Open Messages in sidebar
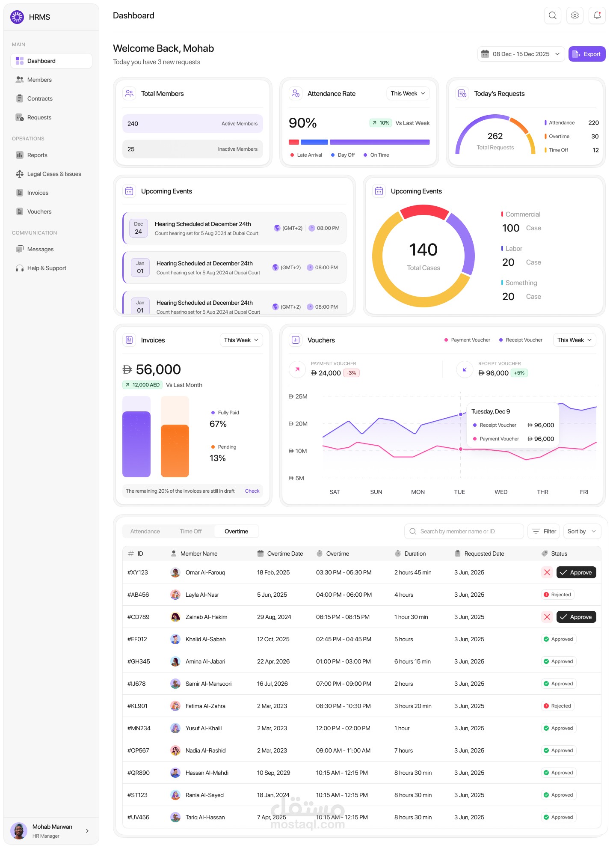The image size is (616, 848). point(51,249)
